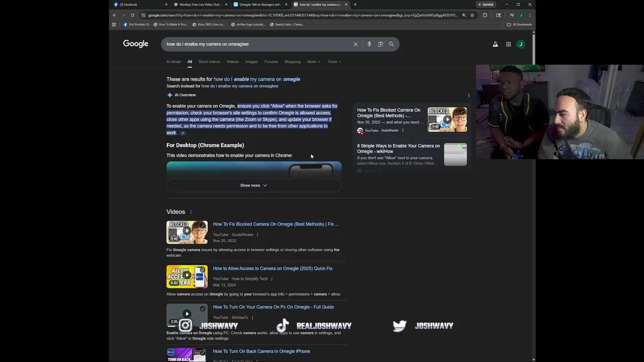Clear the search query with the X
The image size is (644, 362).
[x=356, y=44]
